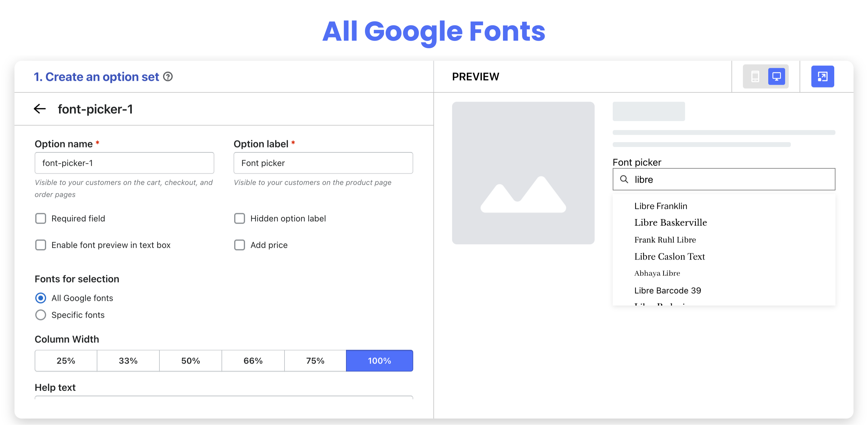Image resolution: width=868 pixels, height=425 pixels.
Task: Choose Frank Ruhl Libre from font list
Action: click(665, 240)
